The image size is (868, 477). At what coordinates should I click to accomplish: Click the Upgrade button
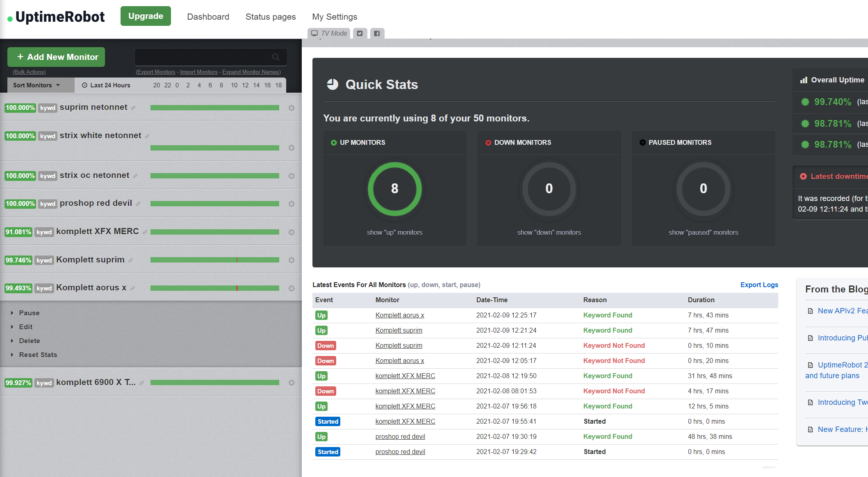tap(146, 16)
